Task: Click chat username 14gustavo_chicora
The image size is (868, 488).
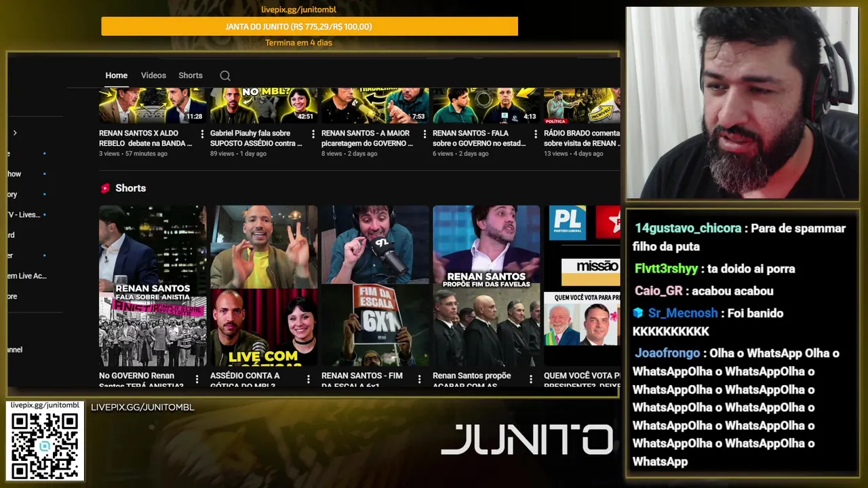Action: 688,228
